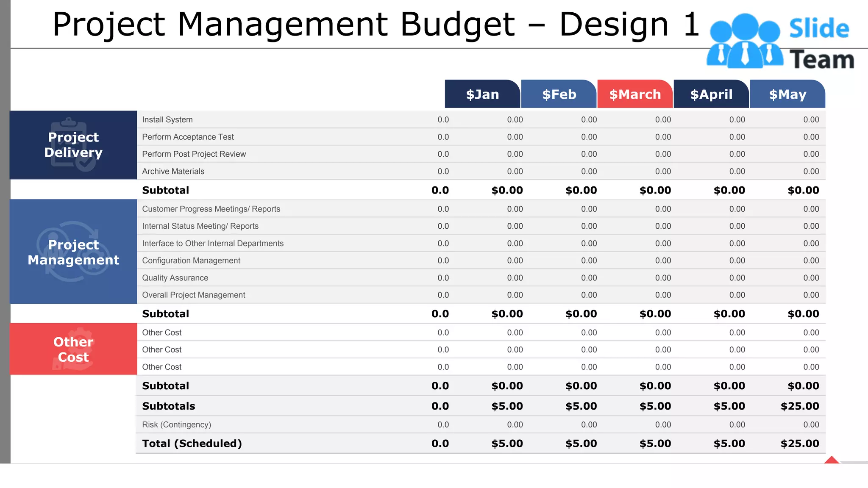Screen dimensions: 868x488
Task: Click the Risk (Contingency) label
Action: (176, 425)
